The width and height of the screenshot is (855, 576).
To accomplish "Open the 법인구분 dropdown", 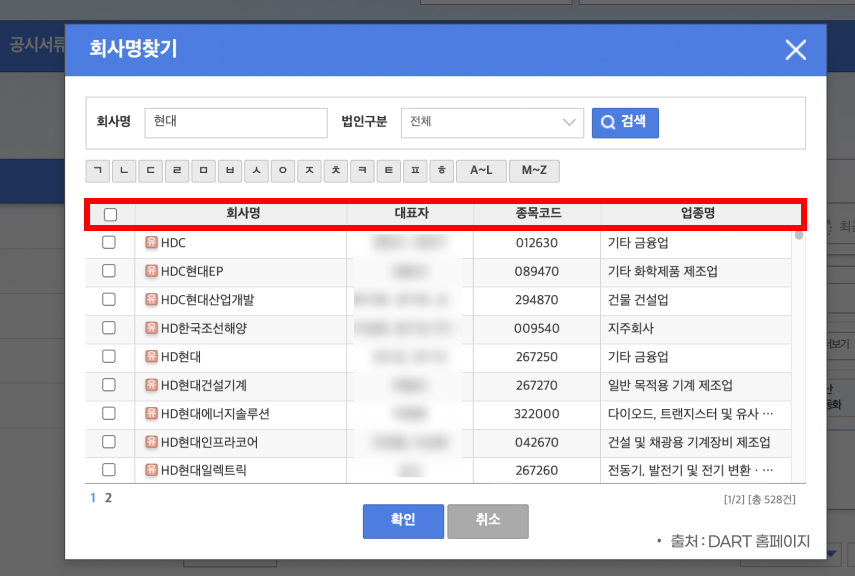I will [494, 122].
